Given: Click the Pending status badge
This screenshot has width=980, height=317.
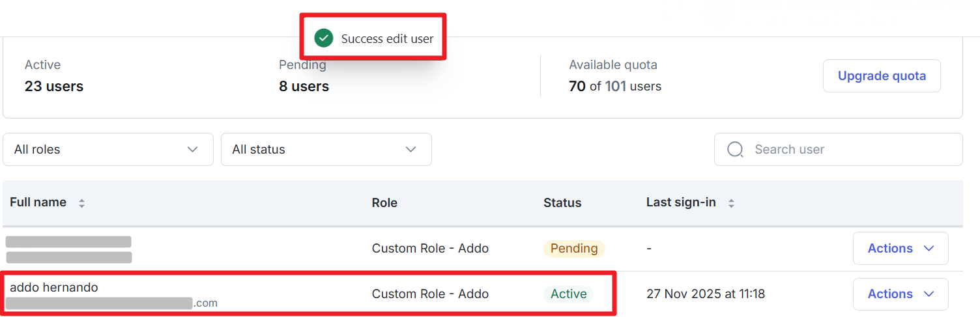Looking at the screenshot, I should click(573, 249).
